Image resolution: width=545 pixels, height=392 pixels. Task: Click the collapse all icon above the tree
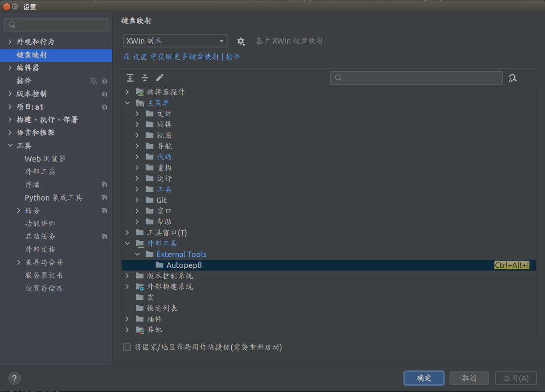pyautogui.click(x=145, y=78)
